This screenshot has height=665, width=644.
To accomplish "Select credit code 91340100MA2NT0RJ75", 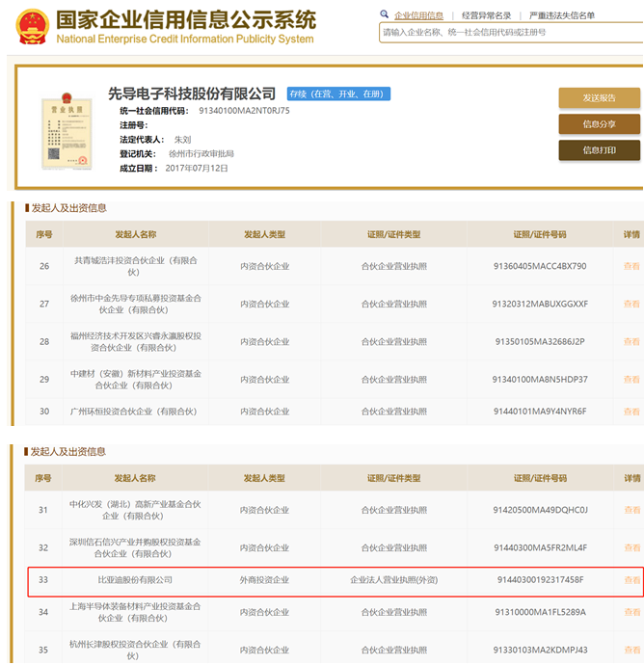I will point(244,111).
